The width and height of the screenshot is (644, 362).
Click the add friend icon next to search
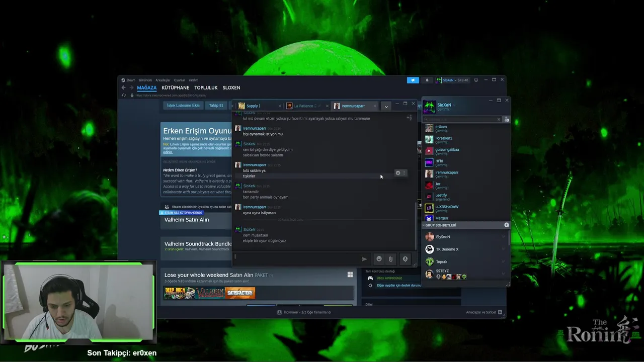[x=507, y=120]
